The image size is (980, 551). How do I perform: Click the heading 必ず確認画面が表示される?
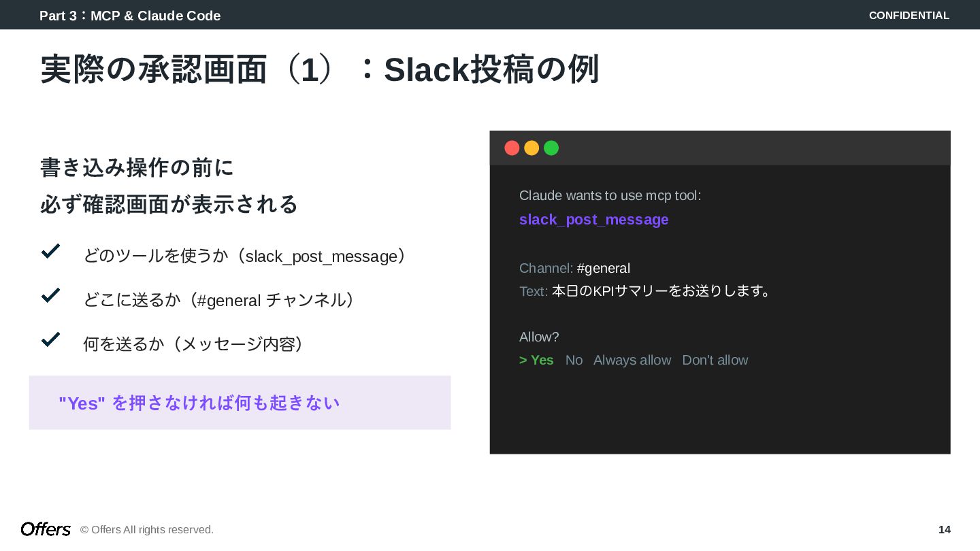(x=169, y=204)
